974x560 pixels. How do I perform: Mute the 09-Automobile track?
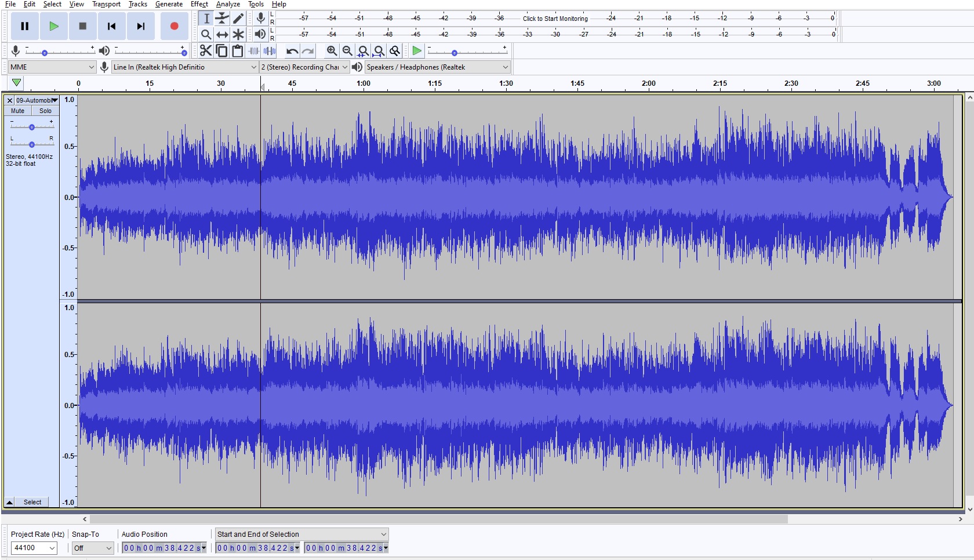coord(17,111)
